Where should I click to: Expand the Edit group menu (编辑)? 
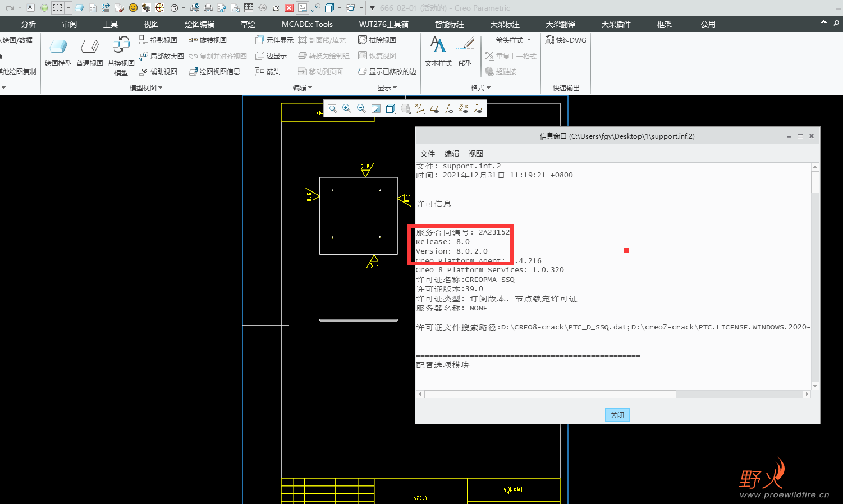click(x=303, y=88)
